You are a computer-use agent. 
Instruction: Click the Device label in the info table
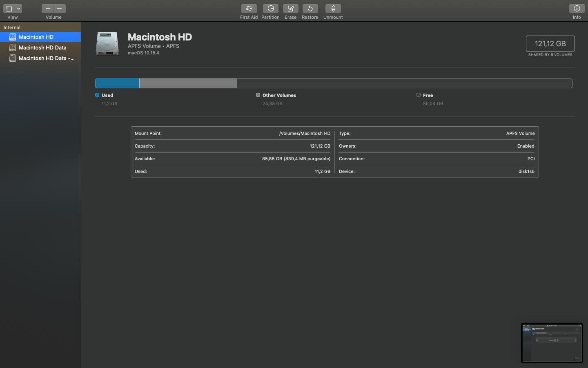(x=347, y=171)
